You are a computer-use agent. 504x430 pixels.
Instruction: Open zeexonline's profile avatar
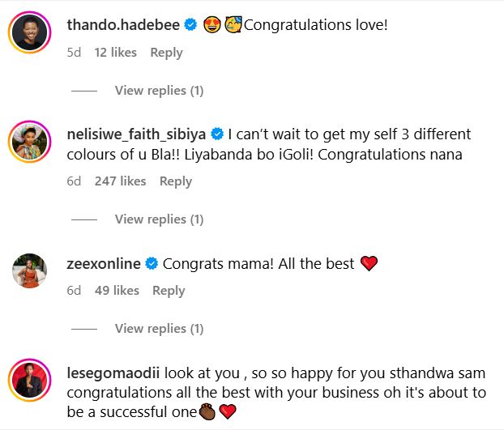coord(28,270)
